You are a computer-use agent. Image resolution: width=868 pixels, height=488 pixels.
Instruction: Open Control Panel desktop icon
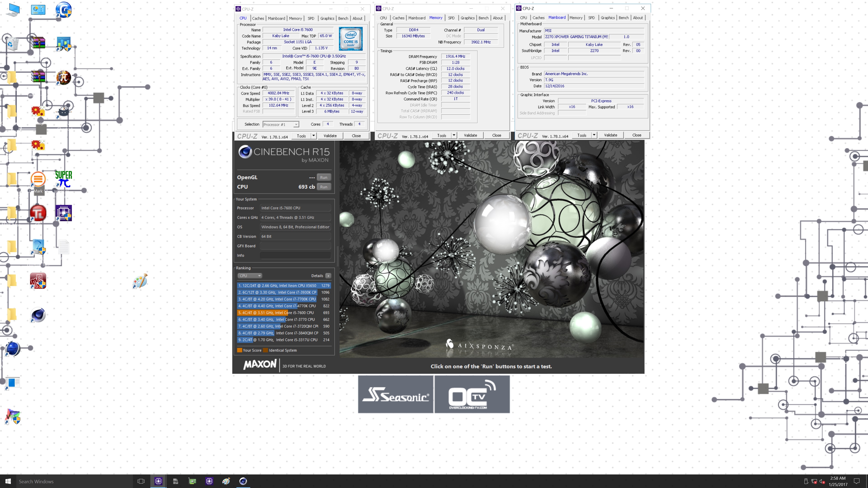point(38,9)
